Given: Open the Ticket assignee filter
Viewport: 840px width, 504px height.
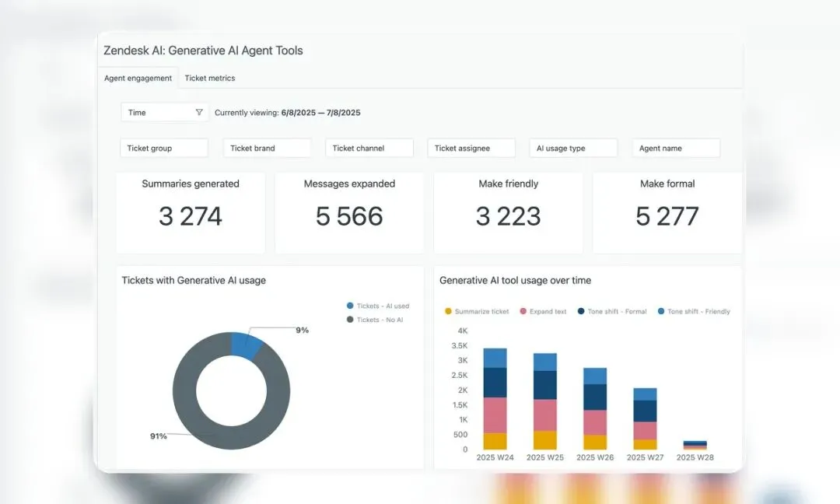Looking at the screenshot, I should [x=471, y=149].
